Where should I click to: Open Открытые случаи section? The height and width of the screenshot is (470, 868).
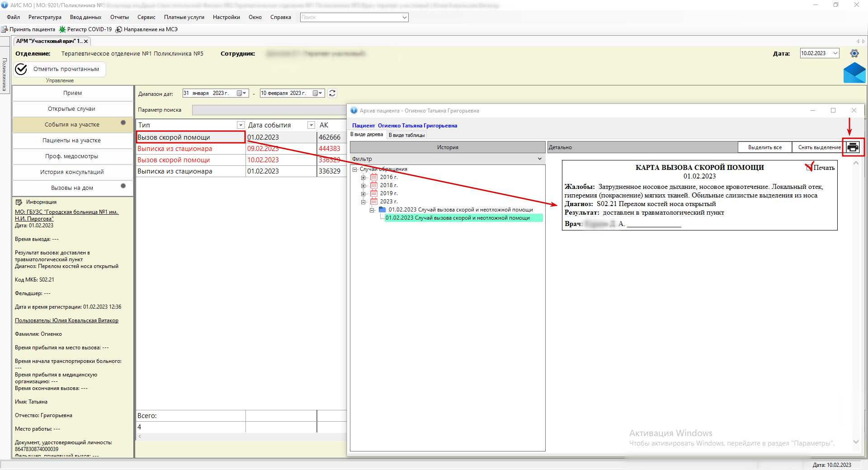pyautogui.click(x=72, y=109)
